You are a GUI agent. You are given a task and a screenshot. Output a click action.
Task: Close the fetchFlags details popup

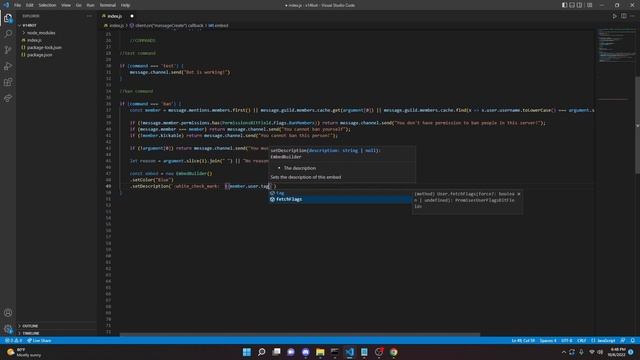point(518,194)
